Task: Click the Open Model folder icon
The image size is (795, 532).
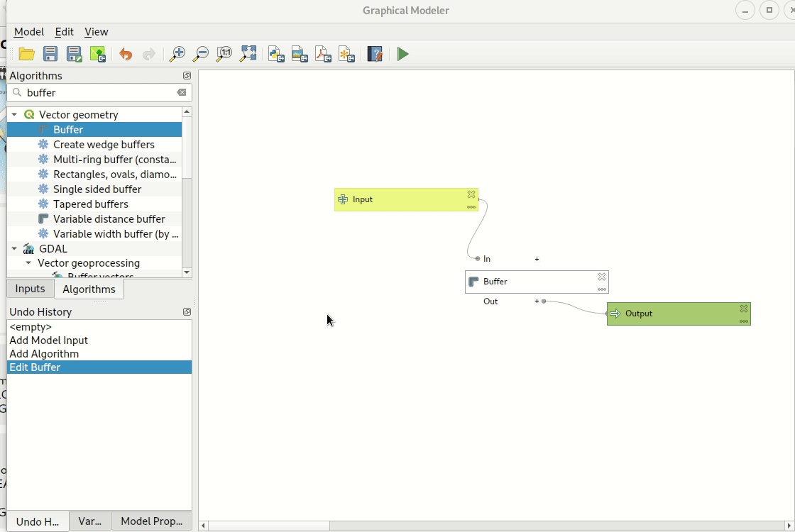Action: (x=27, y=54)
